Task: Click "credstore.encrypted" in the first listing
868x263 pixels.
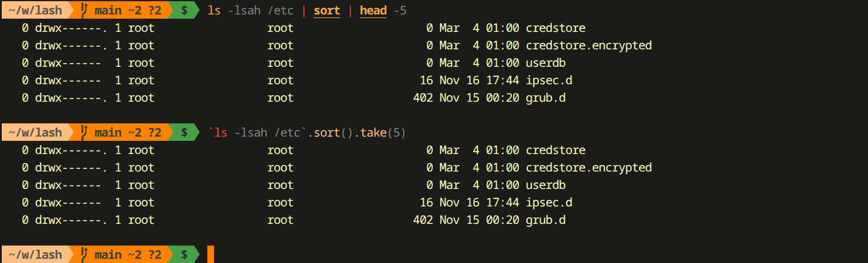Action: point(588,45)
